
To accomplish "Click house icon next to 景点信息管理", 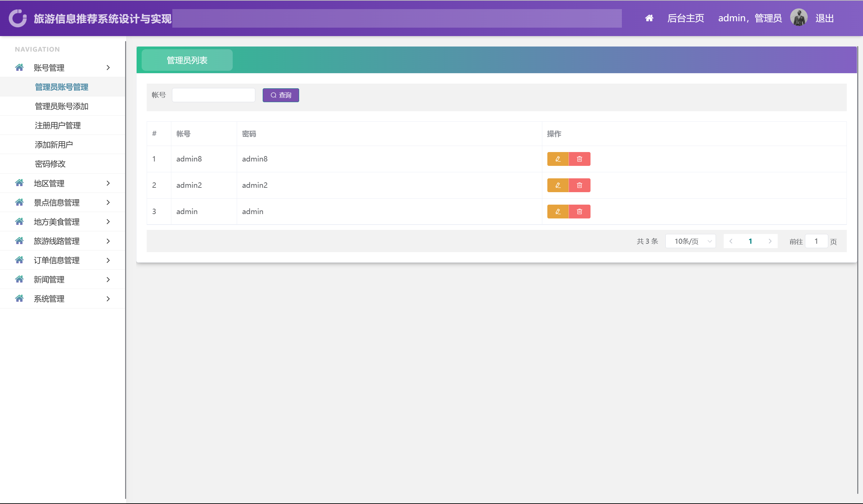I will [x=20, y=202].
